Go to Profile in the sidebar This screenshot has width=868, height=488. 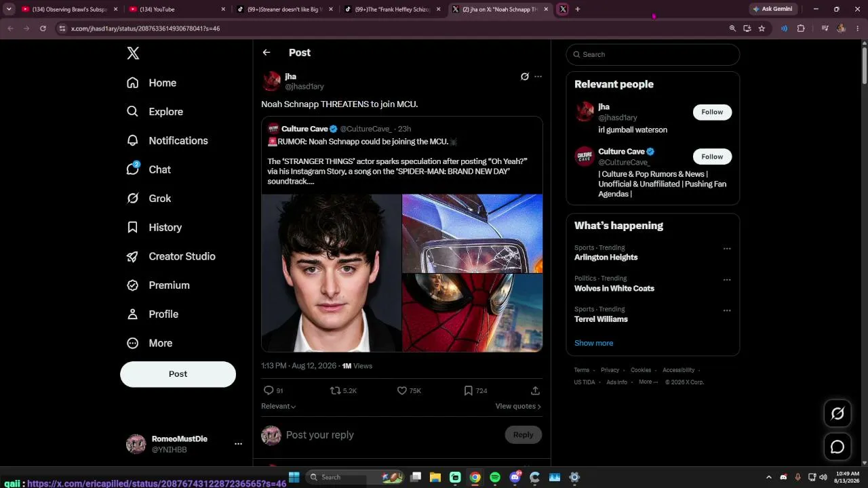coord(153,314)
